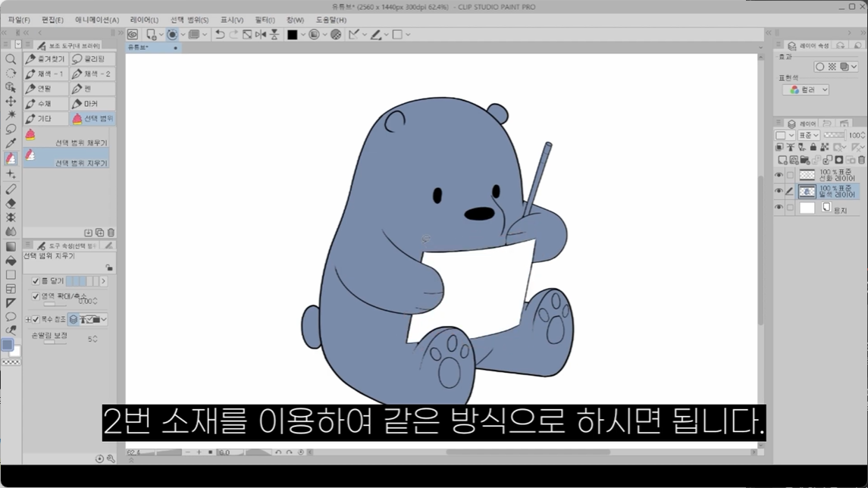The image size is (868, 488).
Task: Toggle the 복수 참조 checkbox
Action: pyautogui.click(x=36, y=319)
